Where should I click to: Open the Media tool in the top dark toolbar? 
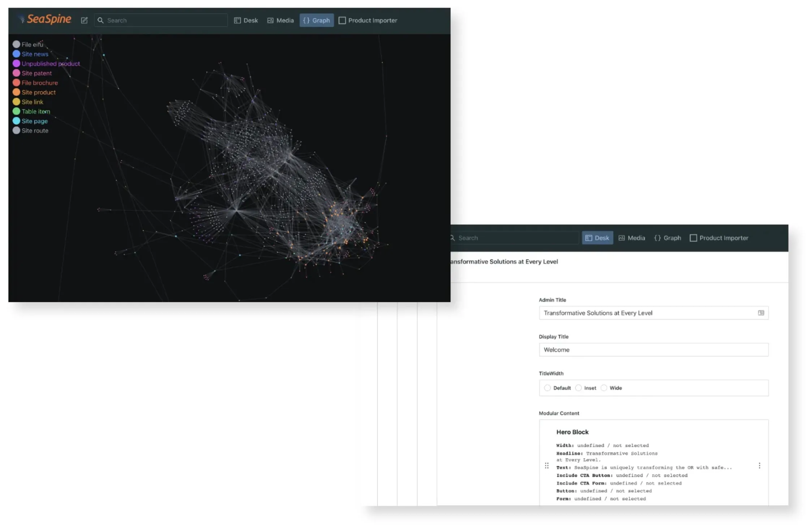280,20
